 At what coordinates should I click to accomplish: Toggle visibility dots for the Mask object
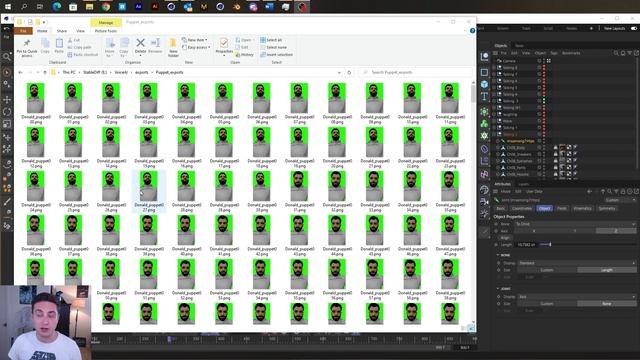(544, 121)
